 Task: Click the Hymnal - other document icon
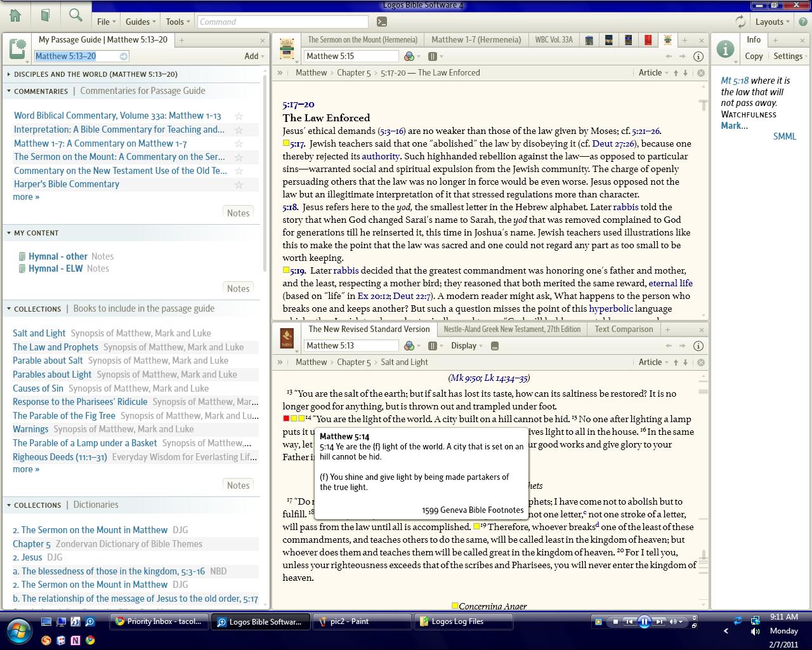(x=22, y=256)
